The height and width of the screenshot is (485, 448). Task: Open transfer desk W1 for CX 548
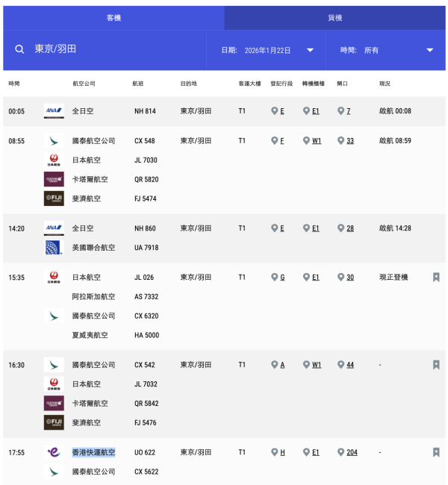(317, 141)
